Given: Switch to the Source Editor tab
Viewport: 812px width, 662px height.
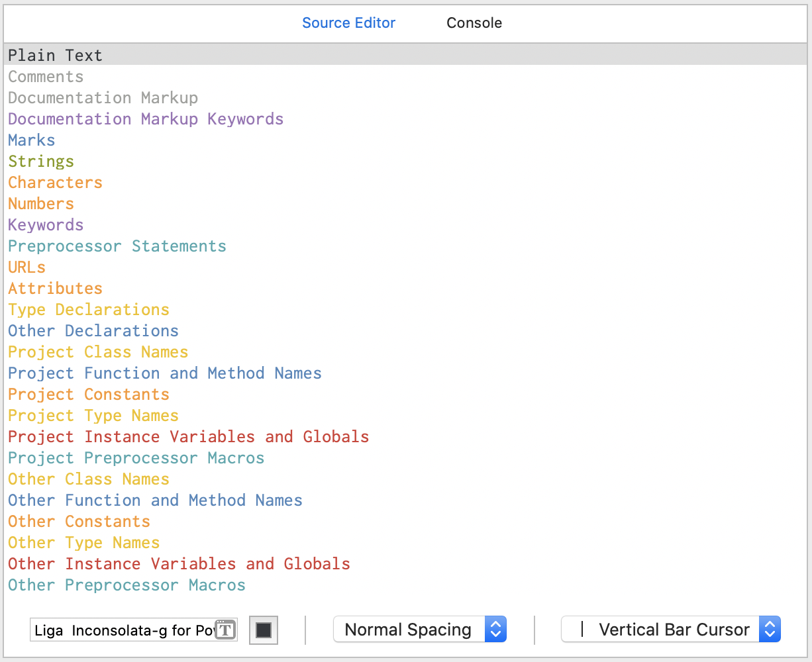Looking at the screenshot, I should pos(348,23).
